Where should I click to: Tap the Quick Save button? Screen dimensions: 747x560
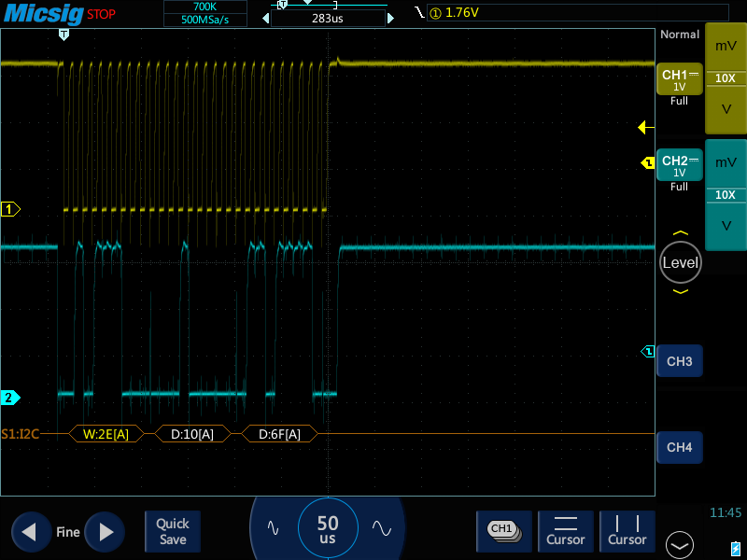tap(173, 531)
